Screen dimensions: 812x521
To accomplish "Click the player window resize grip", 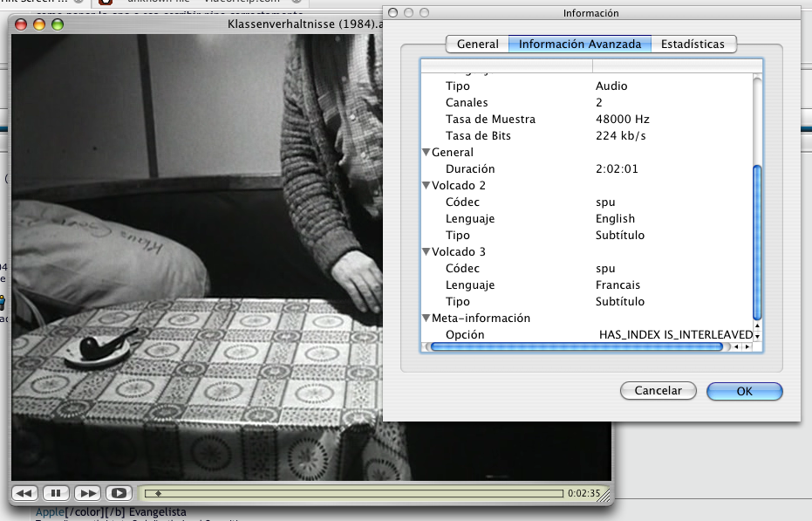I will [604, 495].
